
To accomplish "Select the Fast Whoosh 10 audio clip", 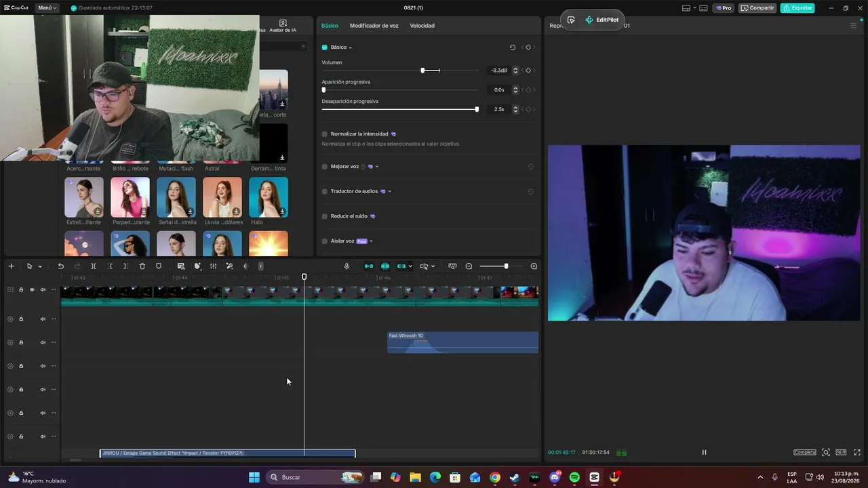I will click(x=462, y=342).
